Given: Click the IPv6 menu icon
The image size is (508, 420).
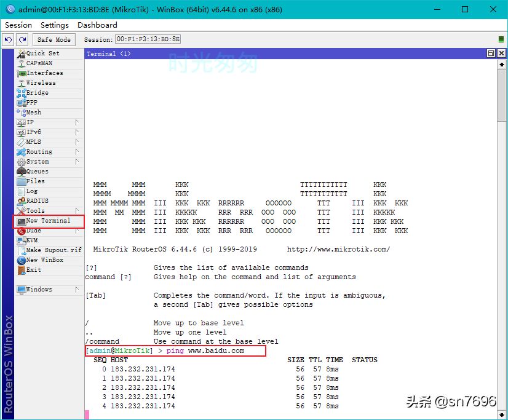Looking at the screenshot, I should coord(22,132).
